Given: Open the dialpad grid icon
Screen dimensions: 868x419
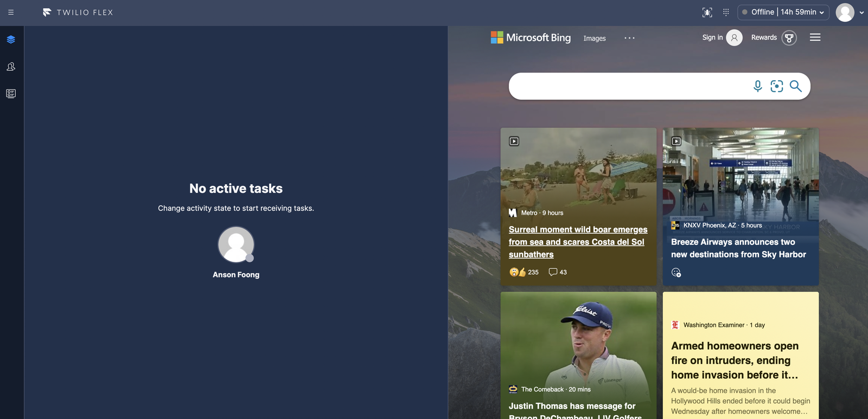Looking at the screenshot, I should (x=726, y=12).
